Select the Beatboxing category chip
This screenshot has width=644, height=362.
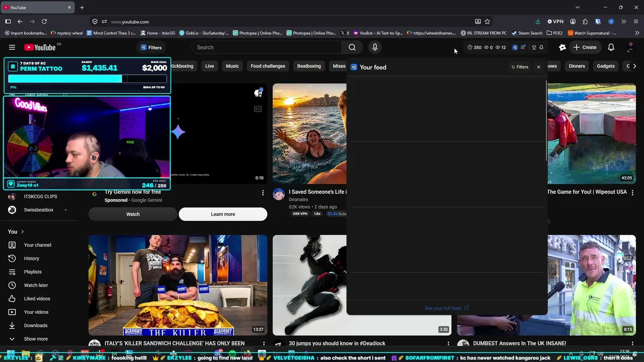(x=309, y=66)
